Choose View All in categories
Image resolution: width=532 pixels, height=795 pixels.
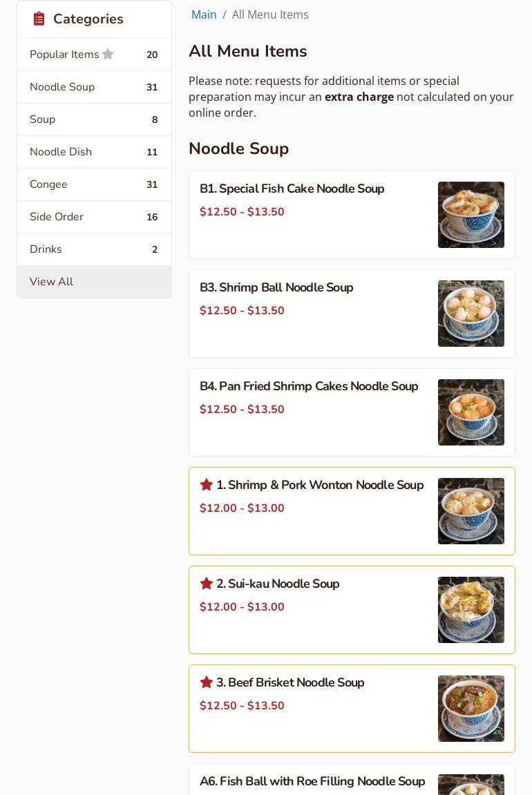pyautogui.click(x=51, y=282)
